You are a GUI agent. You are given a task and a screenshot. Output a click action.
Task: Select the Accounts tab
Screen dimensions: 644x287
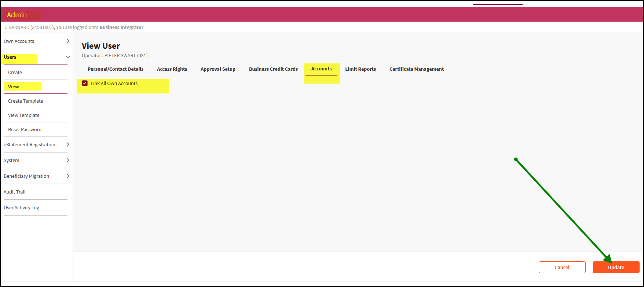(x=321, y=69)
